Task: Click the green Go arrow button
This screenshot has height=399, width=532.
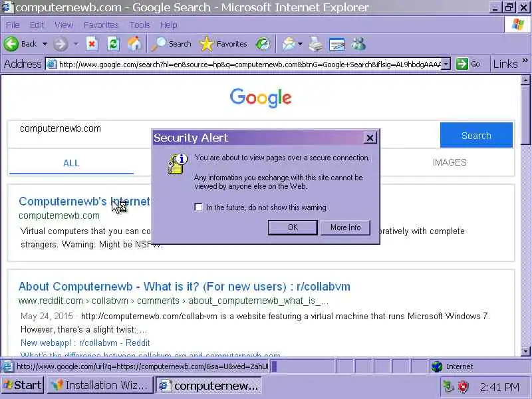Action: (x=462, y=64)
